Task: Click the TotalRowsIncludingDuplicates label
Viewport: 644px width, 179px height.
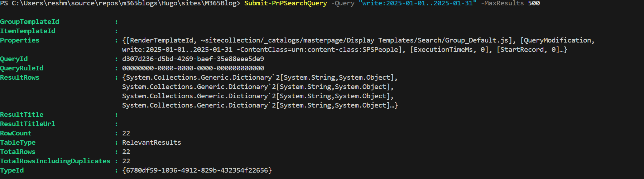Action: click(55, 161)
